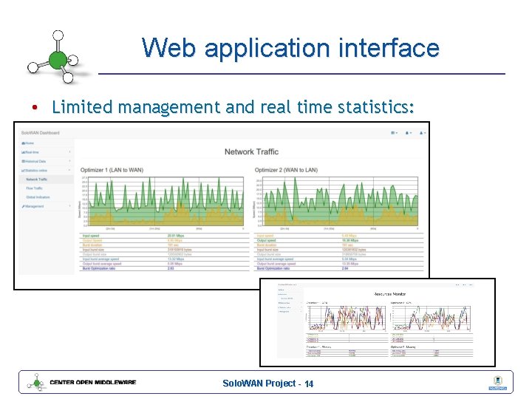
Task: Open the Historical Data sidebar menu
Action: coord(46,161)
